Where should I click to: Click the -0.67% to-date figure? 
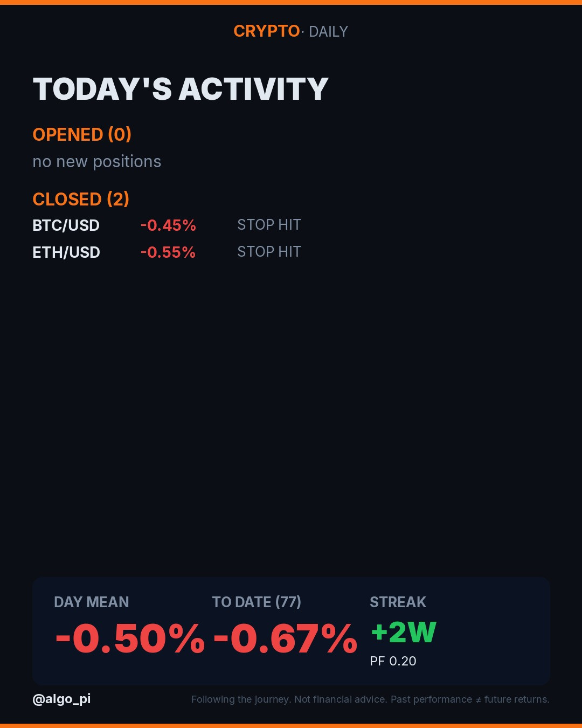point(286,639)
